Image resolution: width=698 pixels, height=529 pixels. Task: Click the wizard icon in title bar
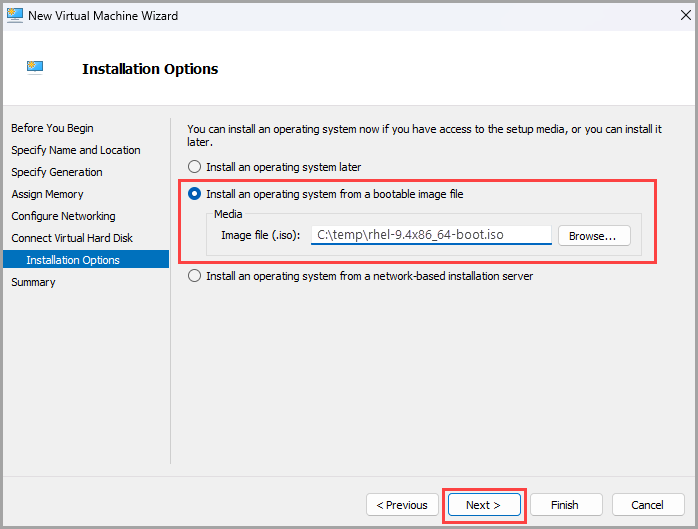14,15
